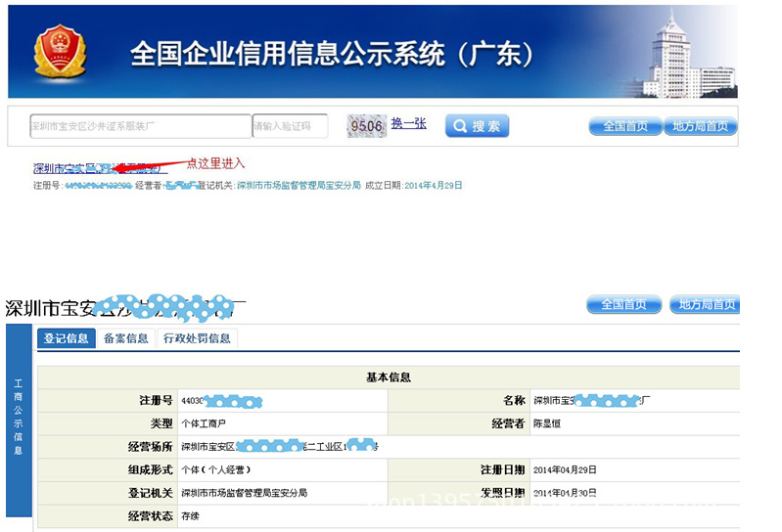Click the 基本信息 table header
Screen dimensions: 782x532
[x=388, y=377]
